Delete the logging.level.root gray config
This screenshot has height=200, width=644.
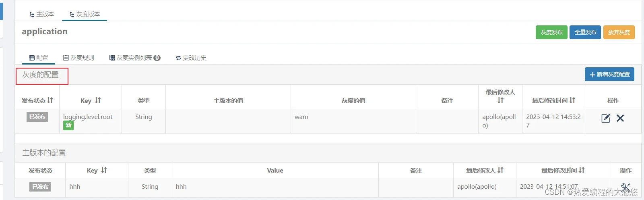click(x=620, y=118)
